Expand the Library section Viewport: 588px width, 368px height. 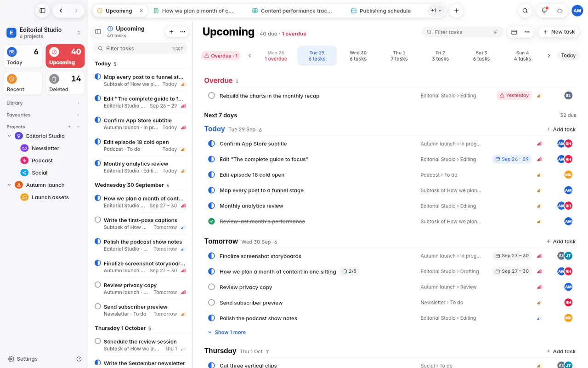click(44, 103)
